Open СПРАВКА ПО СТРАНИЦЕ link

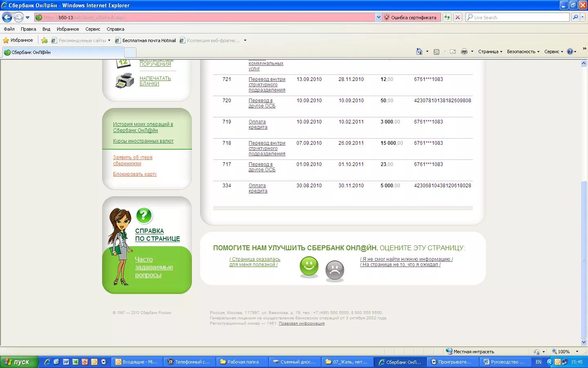click(x=158, y=235)
